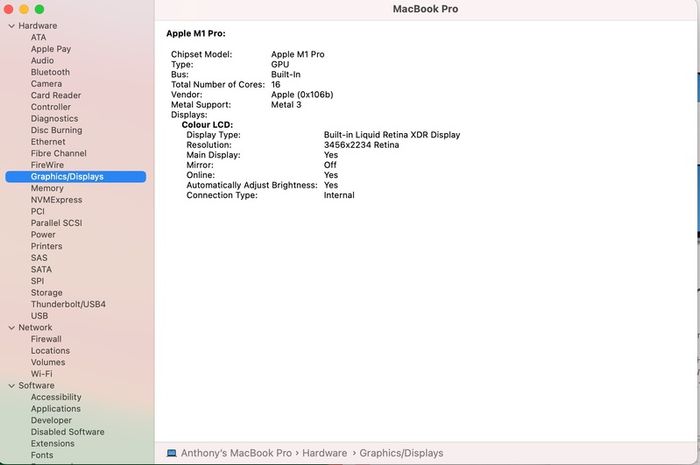Open Extensions under Software
Screen dimensions: 700x465
[53, 444]
